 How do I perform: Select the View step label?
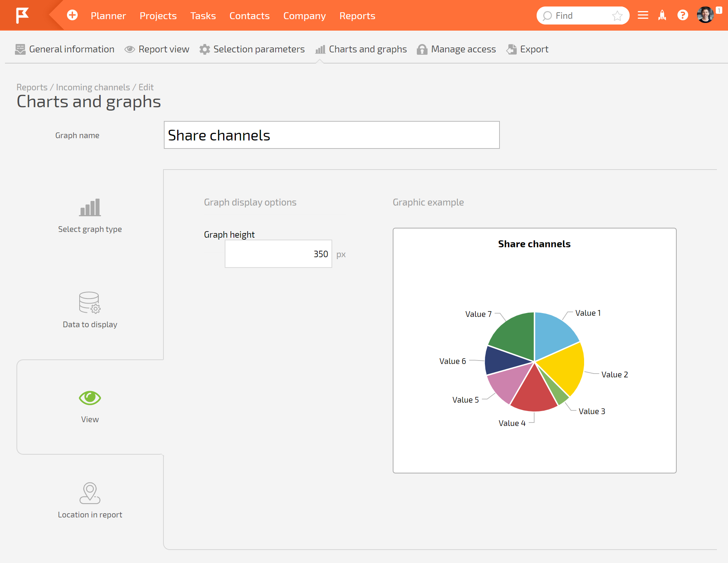[90, 419]
